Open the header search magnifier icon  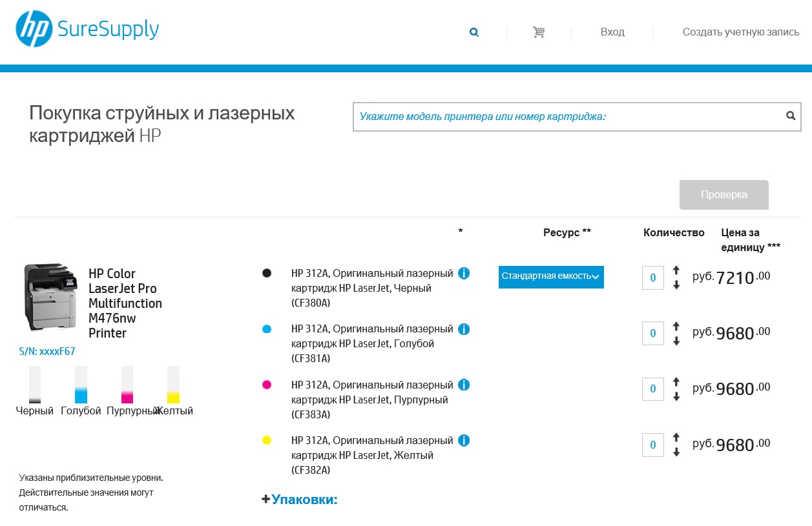(x=474, y=32)
